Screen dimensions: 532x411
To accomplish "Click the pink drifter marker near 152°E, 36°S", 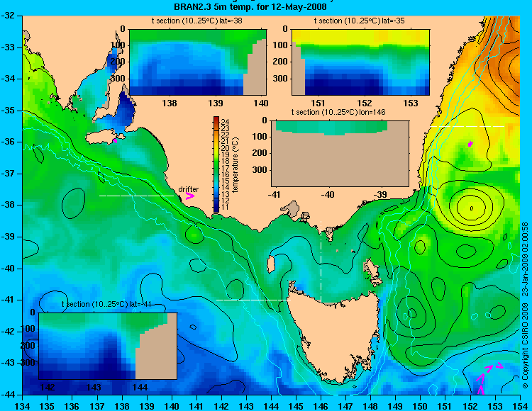I will (470, 144).
